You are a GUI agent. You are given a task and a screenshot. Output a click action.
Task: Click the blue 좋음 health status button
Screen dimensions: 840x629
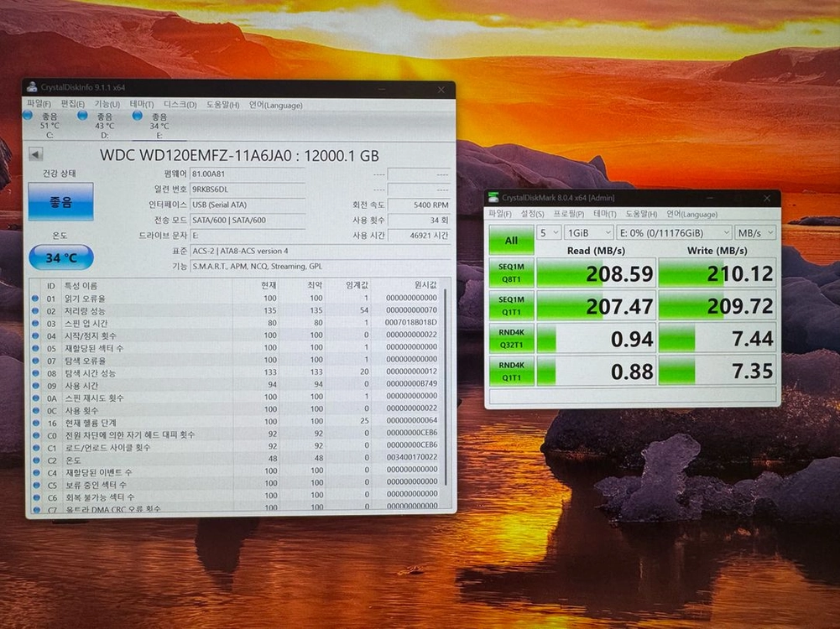click(x=60, y=202)
